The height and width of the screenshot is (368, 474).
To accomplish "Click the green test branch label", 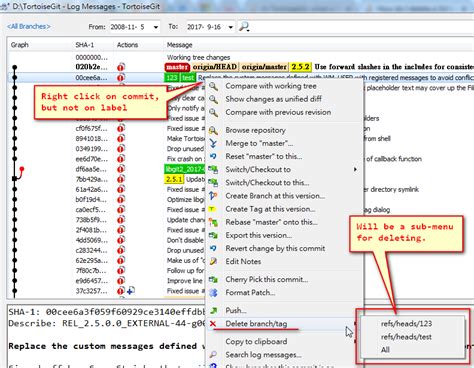I will (x=188, y=78).
